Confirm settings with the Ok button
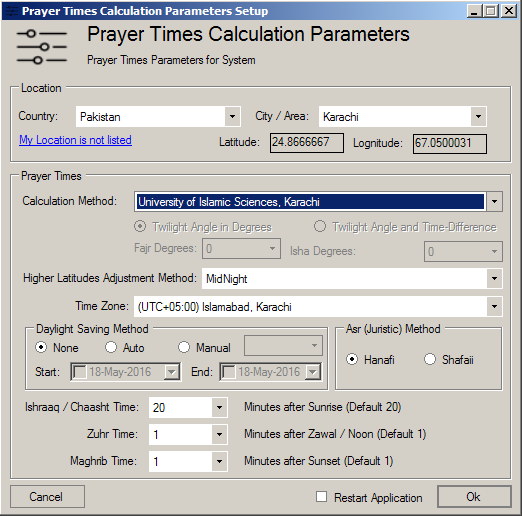 [474, 497]
